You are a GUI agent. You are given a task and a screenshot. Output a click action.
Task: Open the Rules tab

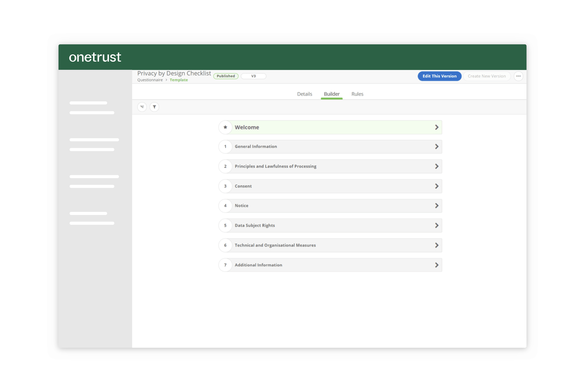click(357, 94)
